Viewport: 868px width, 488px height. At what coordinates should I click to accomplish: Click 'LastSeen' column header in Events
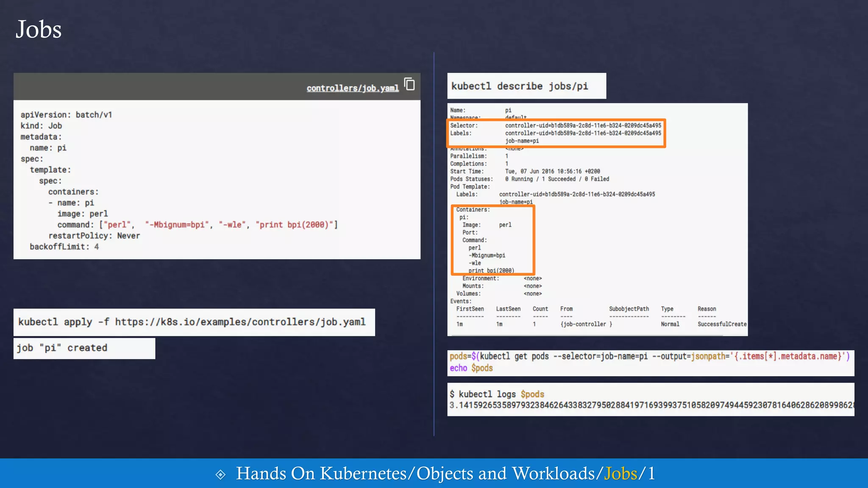click(508, 309)
